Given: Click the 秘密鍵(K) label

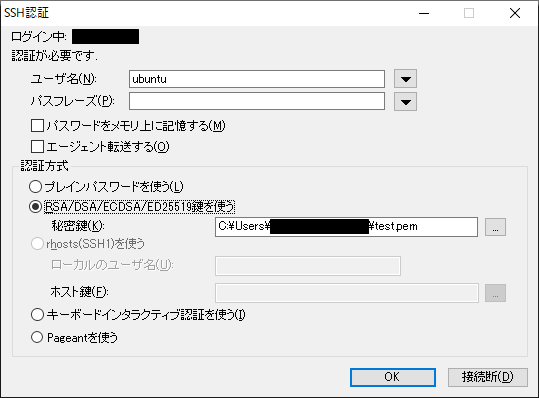Looking at the screenshot, I should coord(78,226).
